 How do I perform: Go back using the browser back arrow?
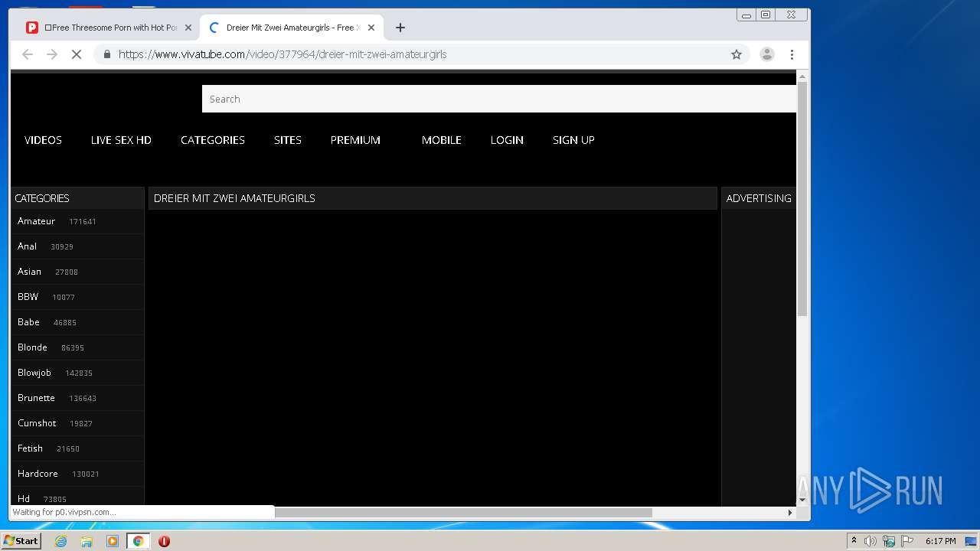click(28, 54)
